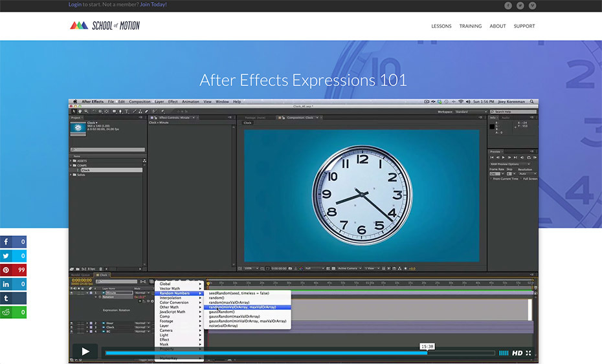
Task: Open the TRAINING nav item
Action: click(471, 26)
